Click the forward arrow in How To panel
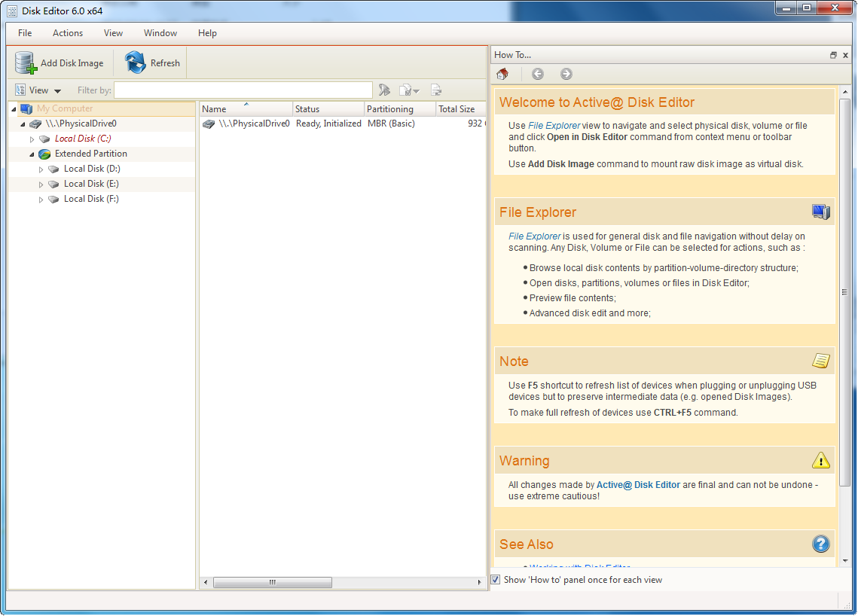Screen dimensions: 858x616 (566, 74)
